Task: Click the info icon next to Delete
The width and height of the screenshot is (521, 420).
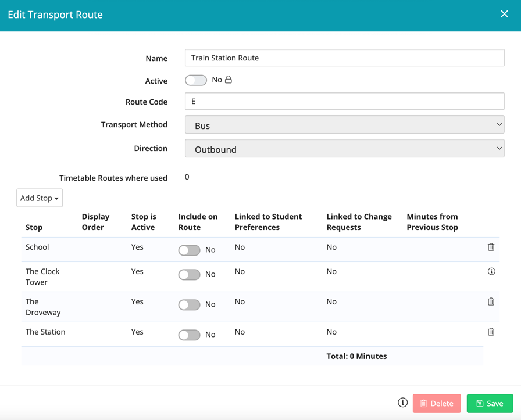Action: tap(402, 403)
